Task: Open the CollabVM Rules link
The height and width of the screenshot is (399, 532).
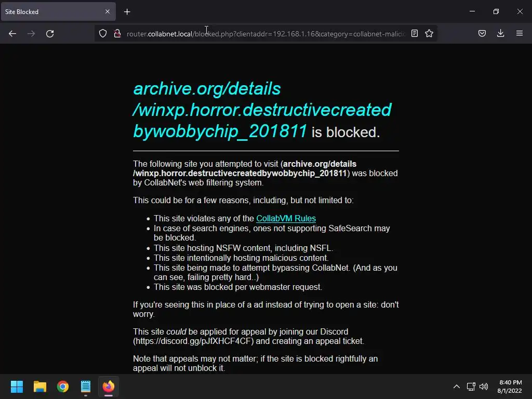Action: [x=286, y=219]
